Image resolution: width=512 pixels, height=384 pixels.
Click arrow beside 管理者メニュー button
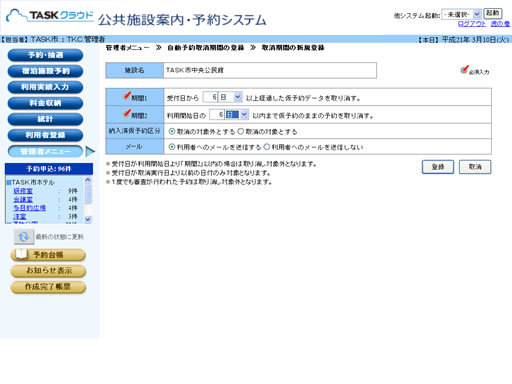coord(90,151)
